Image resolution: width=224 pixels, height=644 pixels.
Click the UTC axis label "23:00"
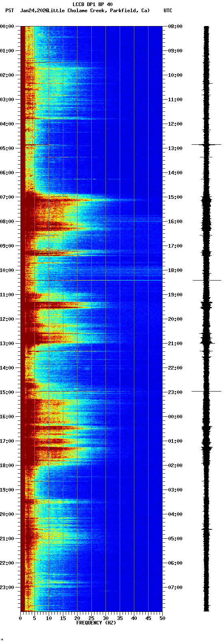175,392
